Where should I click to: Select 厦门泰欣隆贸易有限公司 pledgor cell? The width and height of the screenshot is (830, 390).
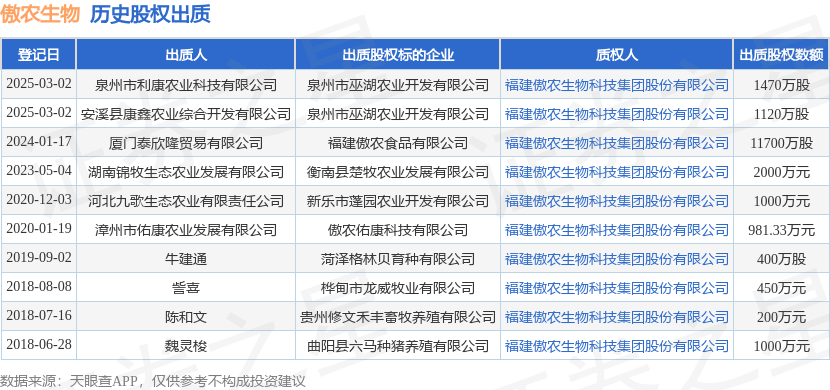click(185, 143)
